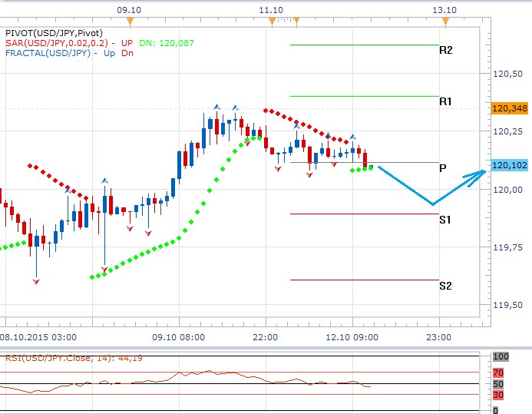Select the S1 support level label
The image size is (532, 414).
click(445, 220)
